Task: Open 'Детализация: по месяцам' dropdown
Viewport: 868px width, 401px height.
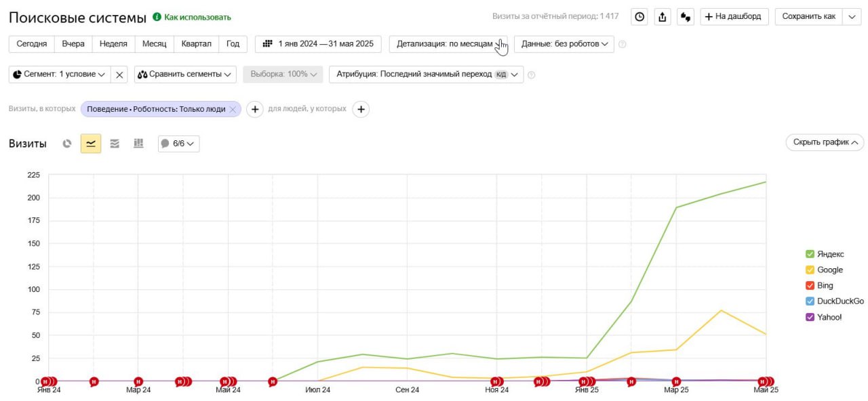Action: (448, 43)
